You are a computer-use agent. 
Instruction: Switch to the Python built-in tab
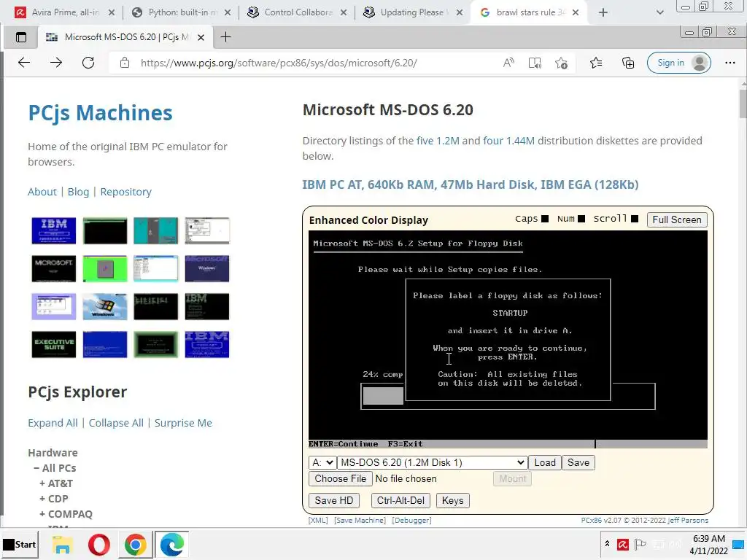point(180,12)
